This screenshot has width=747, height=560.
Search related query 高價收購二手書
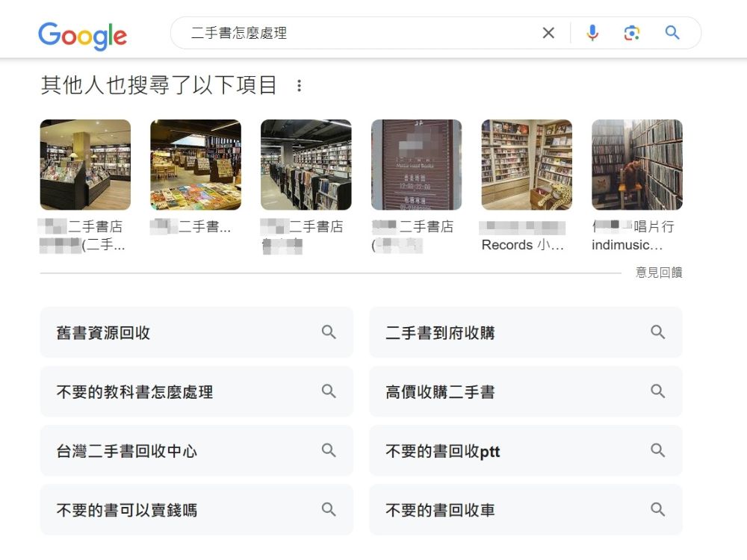526,391
